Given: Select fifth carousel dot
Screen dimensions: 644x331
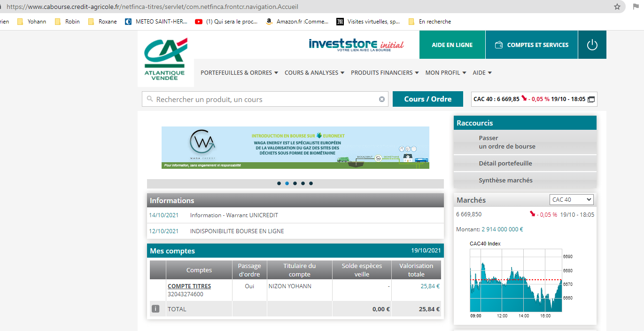Looking at the screenshot, I should point(311,183).
